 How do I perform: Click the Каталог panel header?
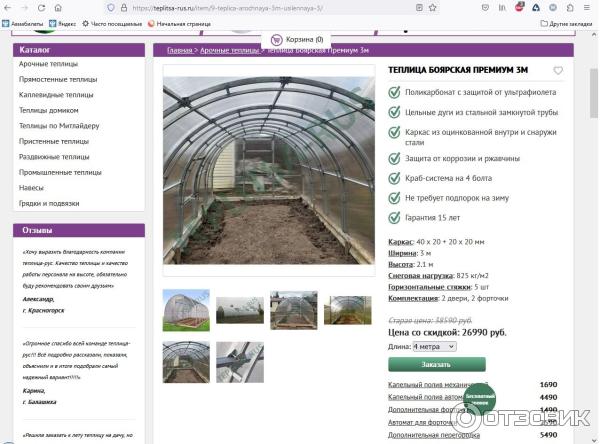79,50
